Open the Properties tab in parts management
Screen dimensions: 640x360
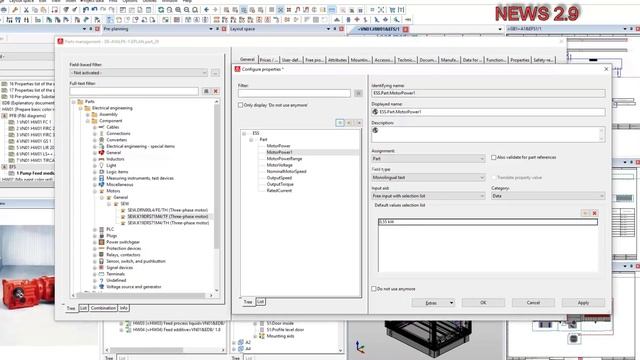coord(519,60)
